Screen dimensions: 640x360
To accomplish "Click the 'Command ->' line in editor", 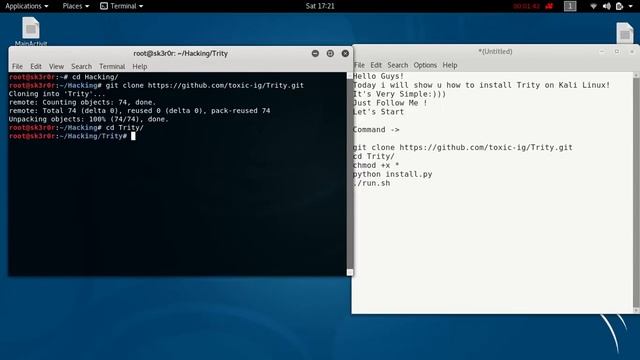I will pos(376,130).
